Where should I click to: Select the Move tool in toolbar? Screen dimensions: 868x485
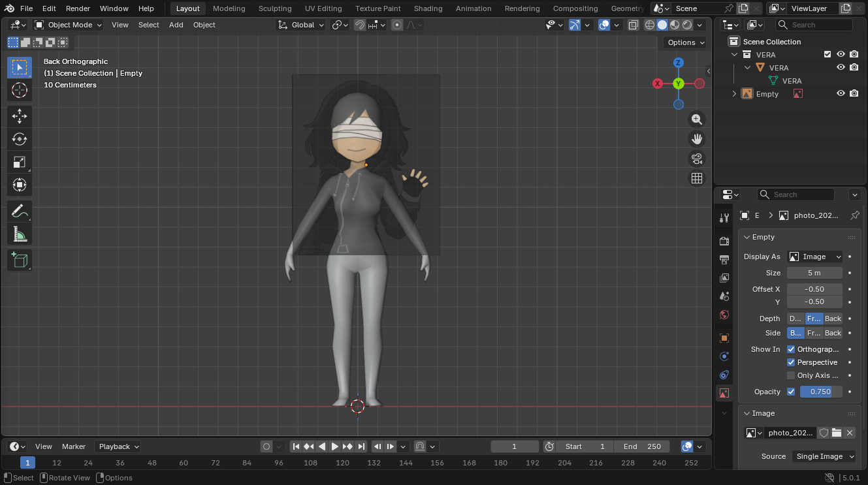tap(20, 117)
